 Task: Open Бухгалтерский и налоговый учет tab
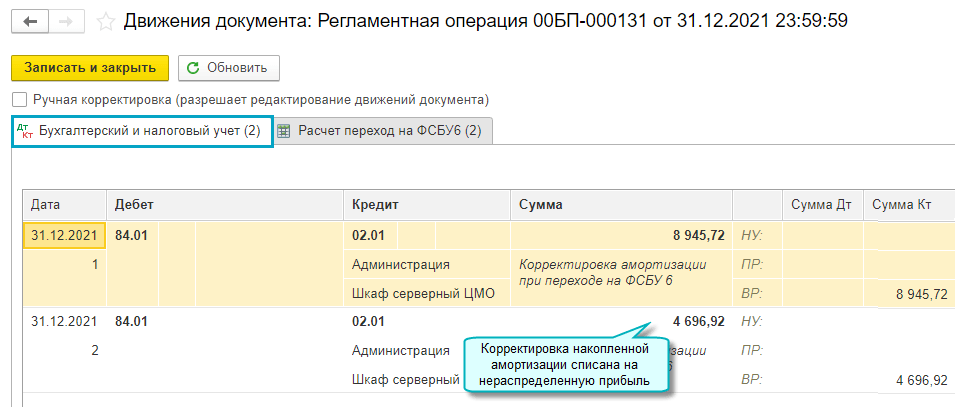[149, 131]
